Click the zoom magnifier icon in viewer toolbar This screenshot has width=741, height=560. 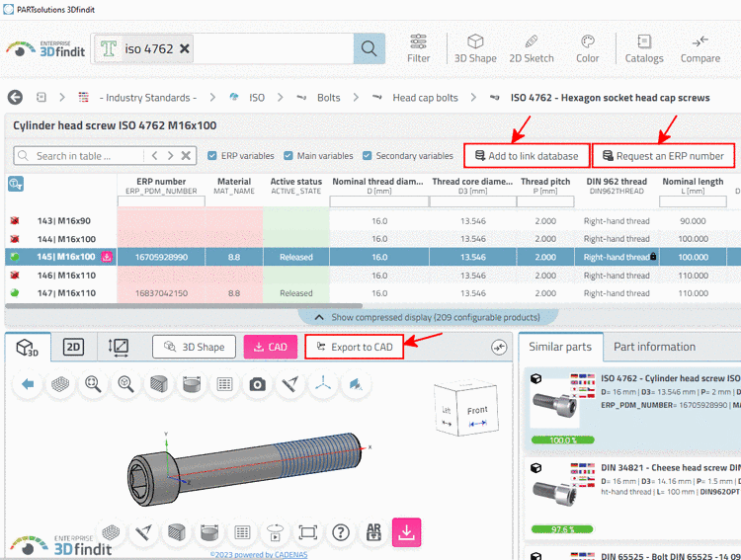(x=93, y=384)
